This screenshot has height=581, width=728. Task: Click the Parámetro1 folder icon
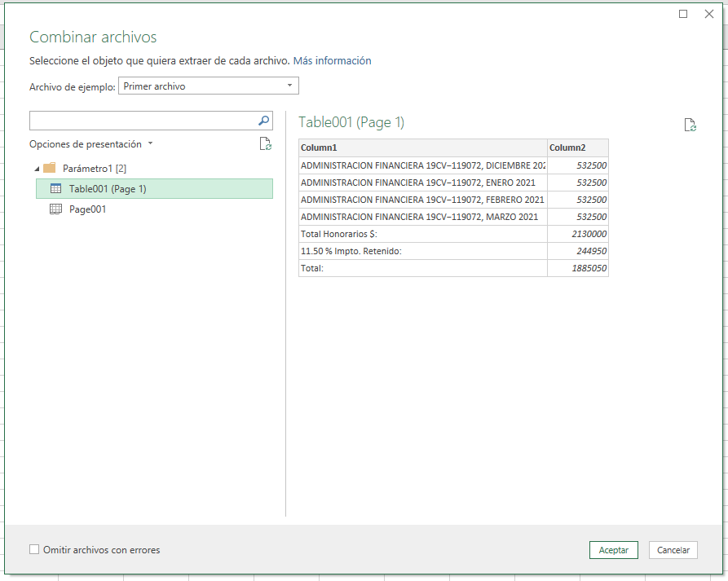point(49,168)
